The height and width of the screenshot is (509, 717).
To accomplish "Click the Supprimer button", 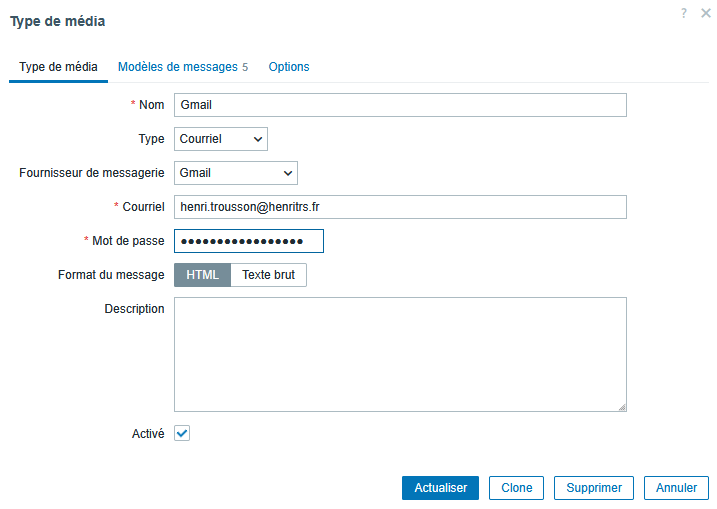I will 594,488.
